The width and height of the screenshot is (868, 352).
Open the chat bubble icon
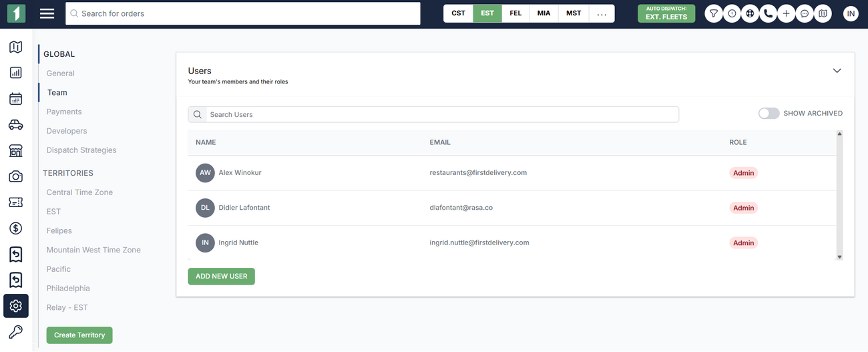pyautogui.click(x=805, y=13)
